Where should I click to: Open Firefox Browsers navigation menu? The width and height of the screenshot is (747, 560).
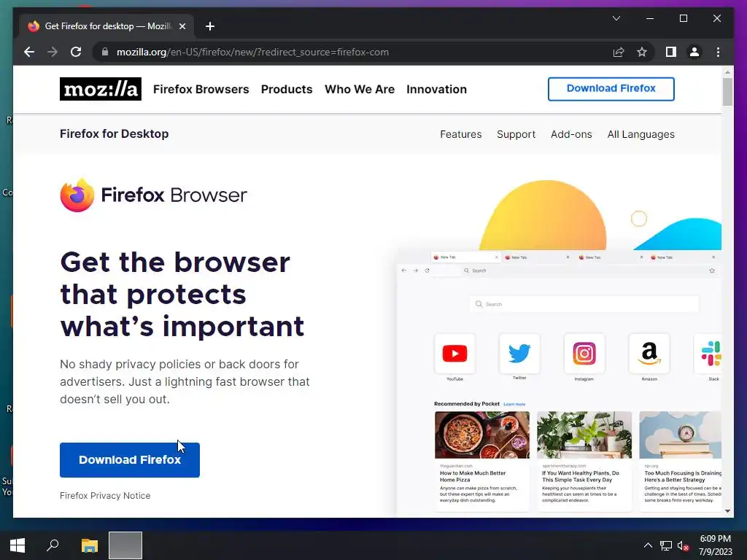coord(201,89)
